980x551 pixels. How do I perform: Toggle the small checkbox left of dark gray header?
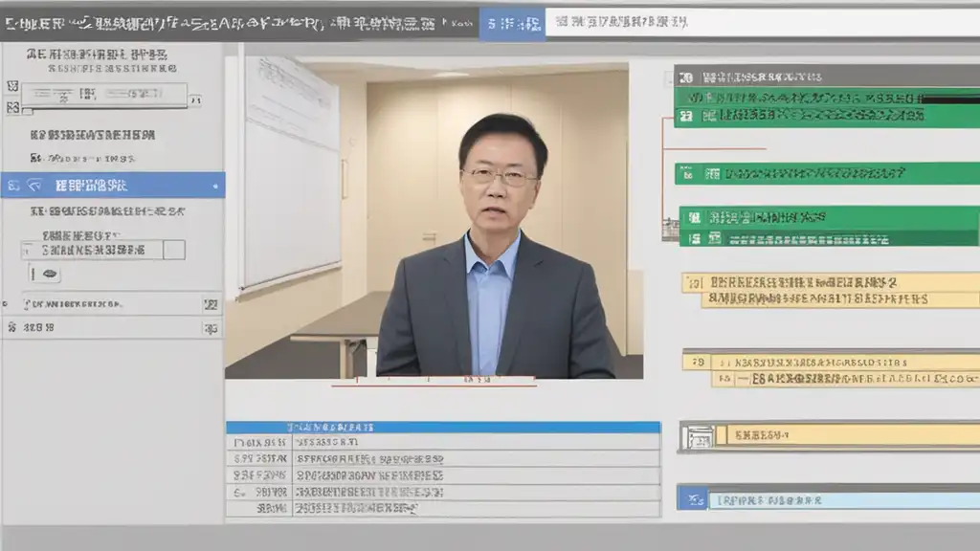[x=668, y=78]
